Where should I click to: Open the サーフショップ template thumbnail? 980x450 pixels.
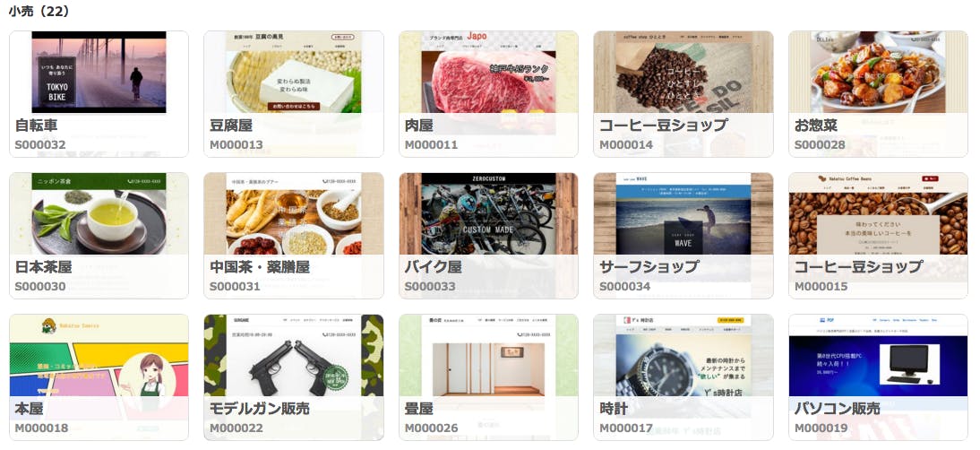click(683, 236)
